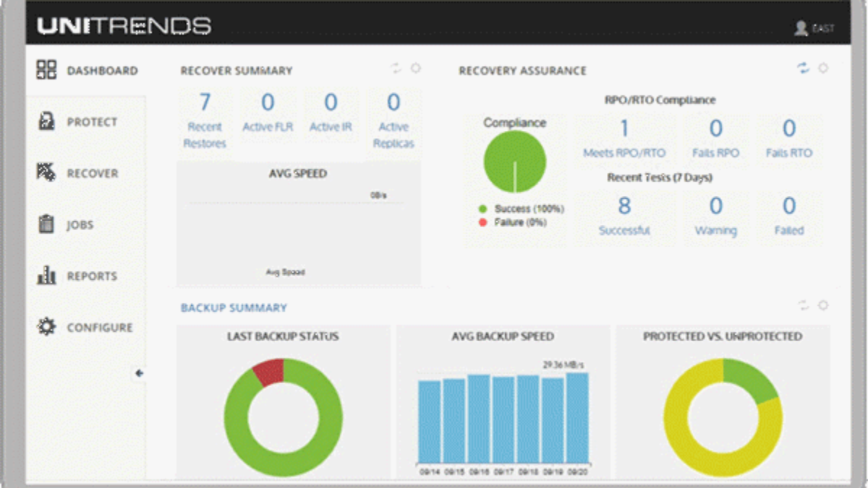Click the red segment in Last Backup Status
The width and height of the screenshot is (868, 488).
pyautogui.click(x=268, y=372)
